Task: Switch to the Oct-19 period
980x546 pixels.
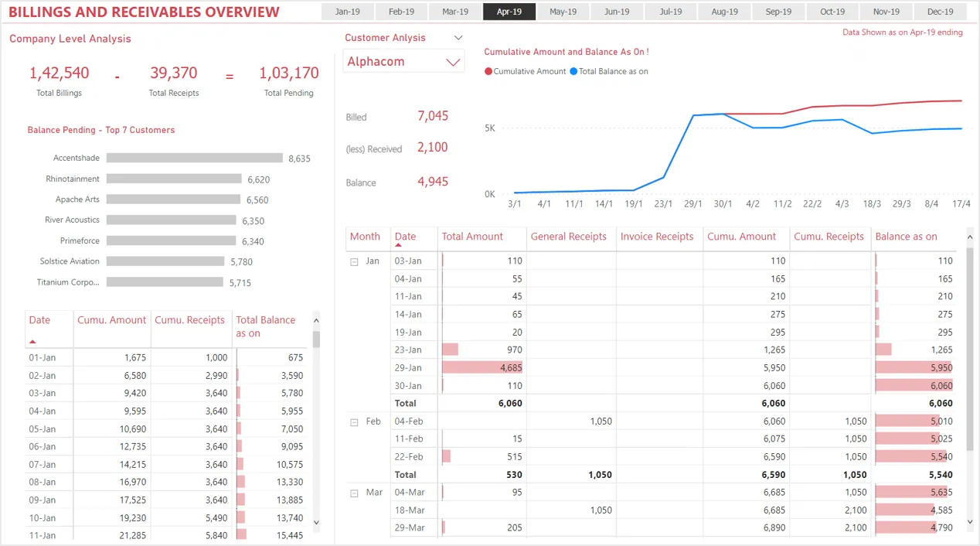Action: tap(832, 12)
